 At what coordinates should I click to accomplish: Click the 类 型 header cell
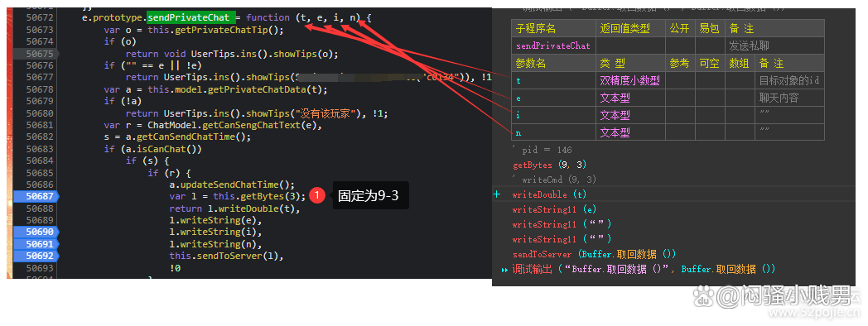pos(630,63)
